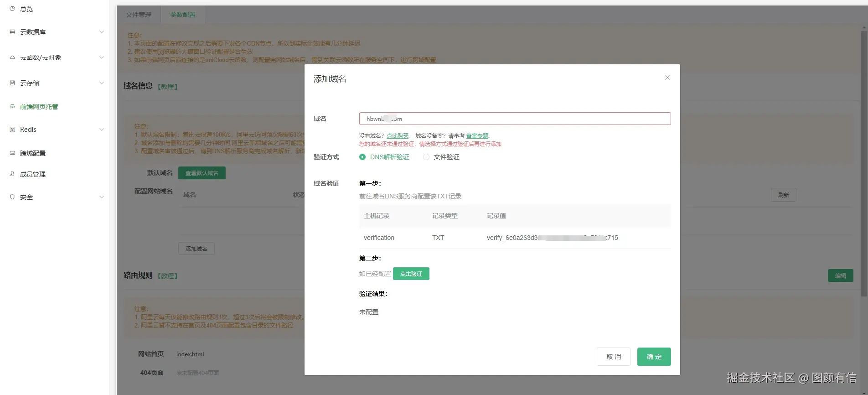
Task: Expand the 安全 menu chevron
Action: pyautogui.click(x=102, y=197)
